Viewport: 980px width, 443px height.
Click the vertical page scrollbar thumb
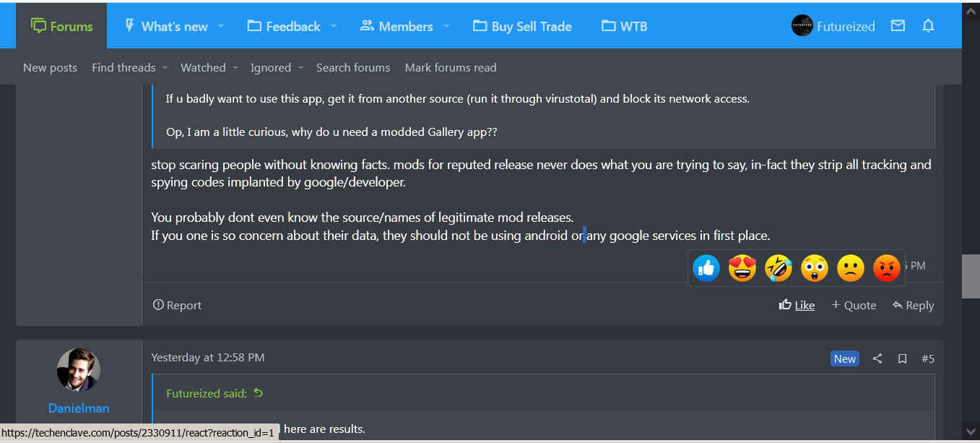[971, 276]
